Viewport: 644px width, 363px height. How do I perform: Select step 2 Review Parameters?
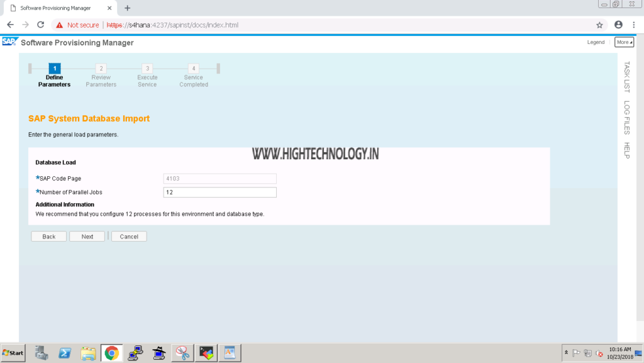pos(101,75)
